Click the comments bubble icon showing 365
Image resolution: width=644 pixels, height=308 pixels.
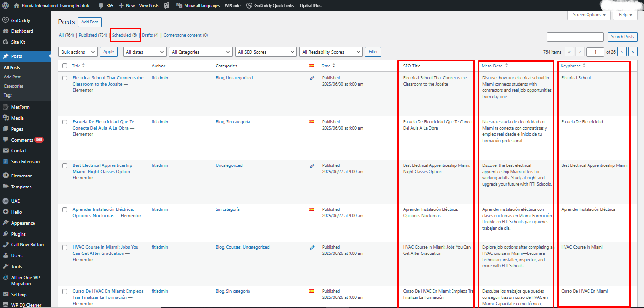click(x=101, y=6)
